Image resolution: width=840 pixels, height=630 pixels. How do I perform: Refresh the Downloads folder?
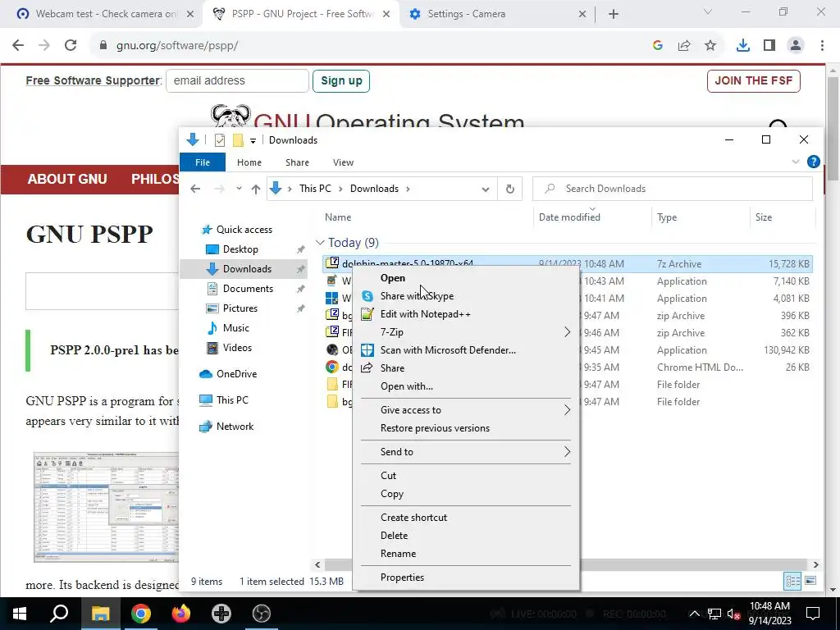point(510,189)
